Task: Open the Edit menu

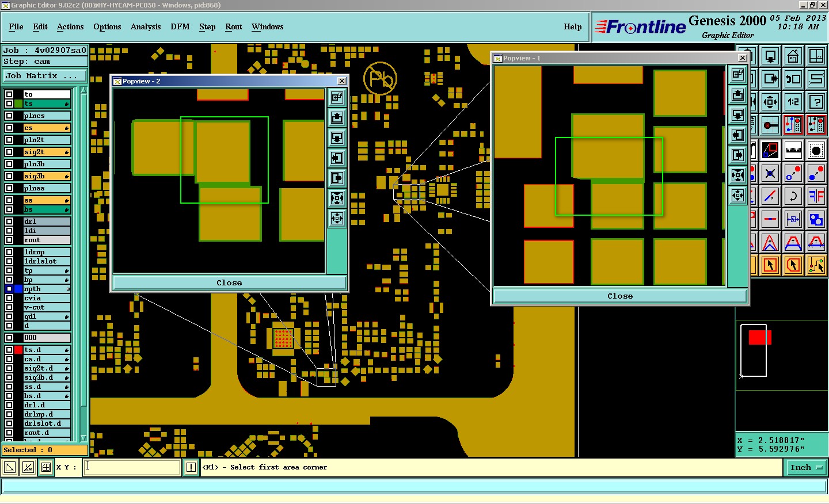Action: pyautogui.click(x=40, y=26)
